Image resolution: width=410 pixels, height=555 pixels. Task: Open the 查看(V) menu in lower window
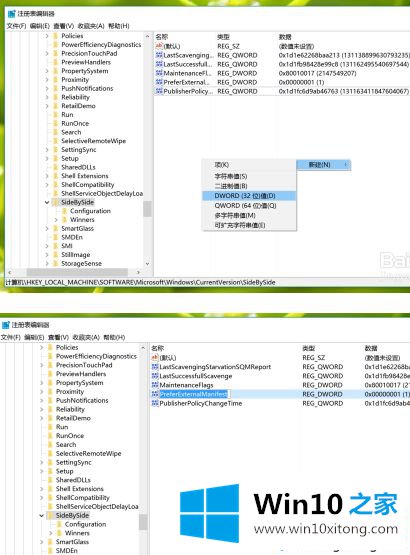[x=58, y=337]
